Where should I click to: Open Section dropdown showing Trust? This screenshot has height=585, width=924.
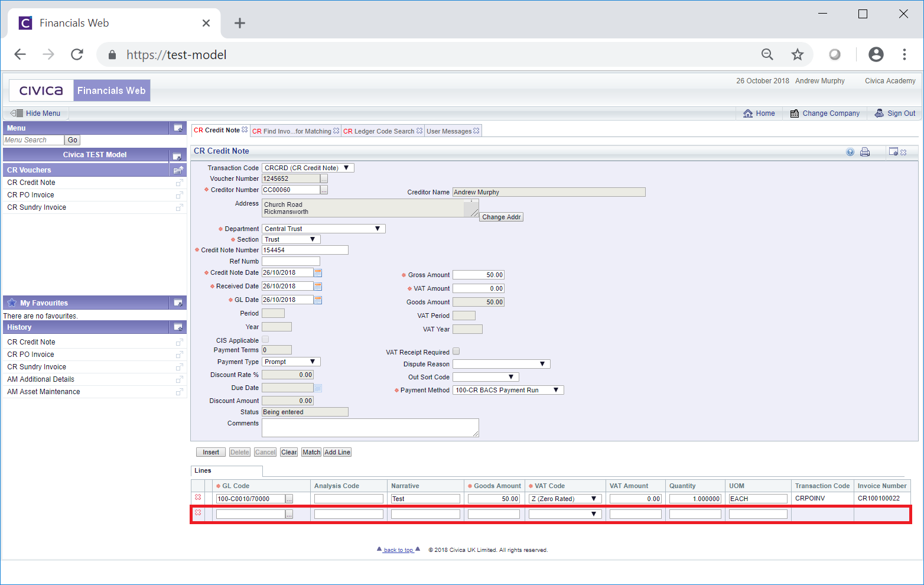click(x=291, y=239)
